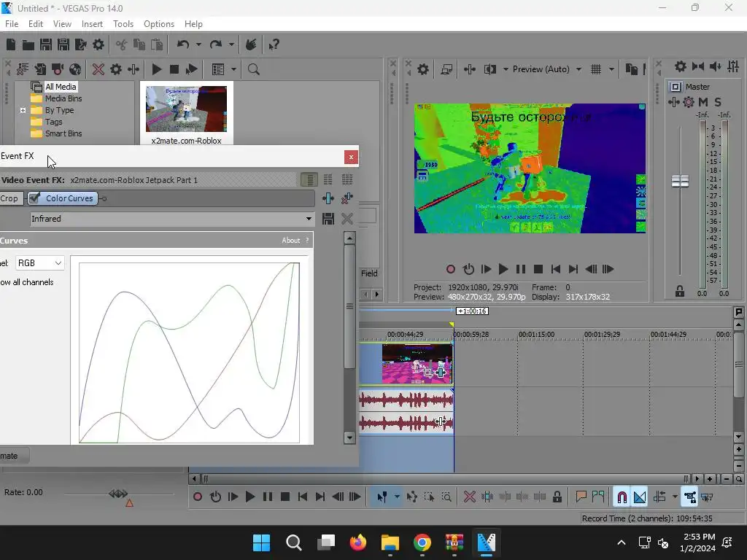
Task: Open Project Properties gear in main toolbar
Action: coord(98,44)
